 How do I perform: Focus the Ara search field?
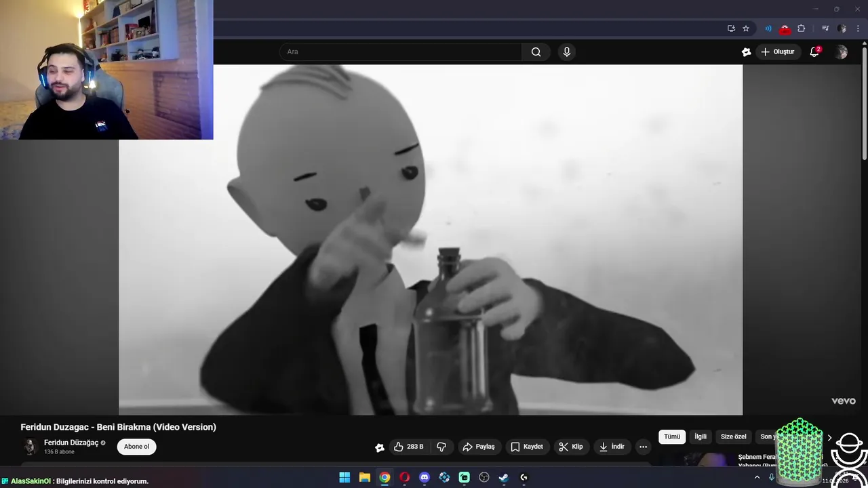point(400,52)
